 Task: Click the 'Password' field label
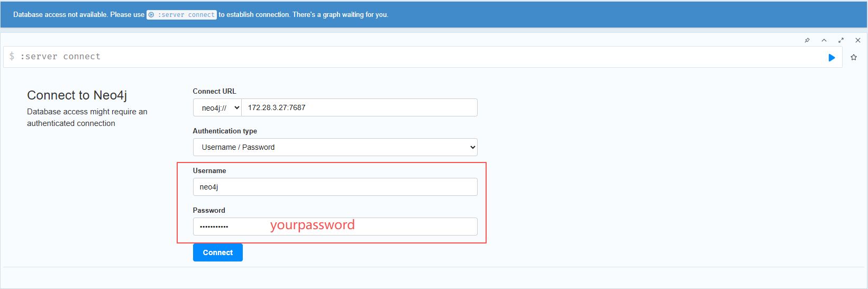[x=209, y=210]
